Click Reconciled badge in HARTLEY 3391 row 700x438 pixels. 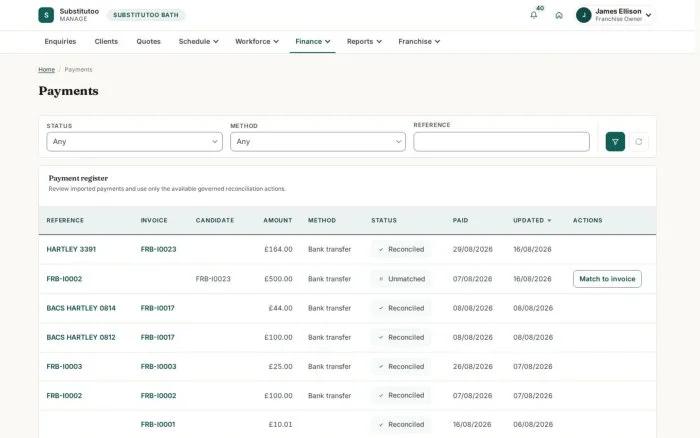[401, 250]
